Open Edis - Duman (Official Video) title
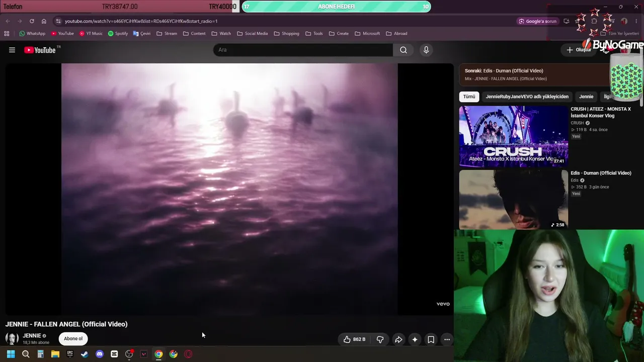Screen dimensions: 644x362 click(x=601, y=173)
